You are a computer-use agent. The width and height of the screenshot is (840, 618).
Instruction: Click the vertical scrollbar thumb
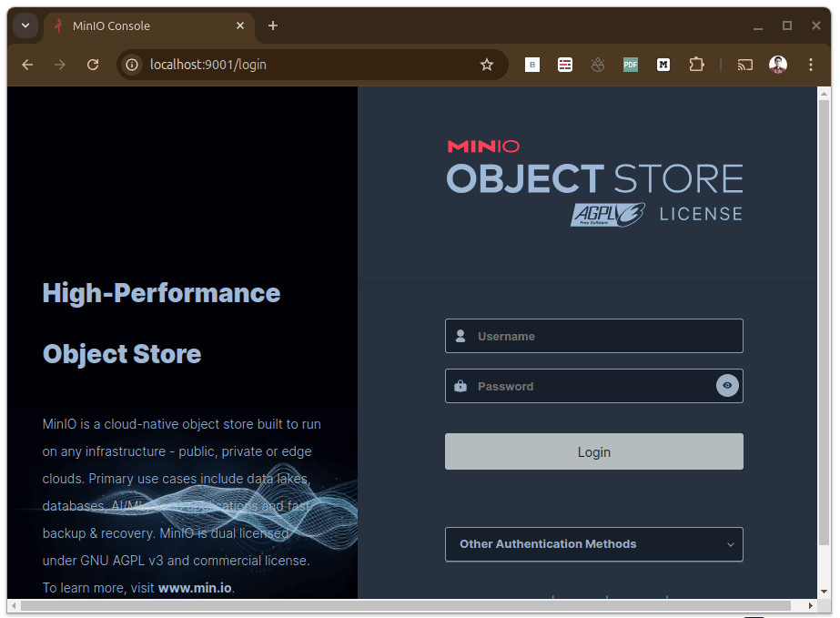[825, 321]
